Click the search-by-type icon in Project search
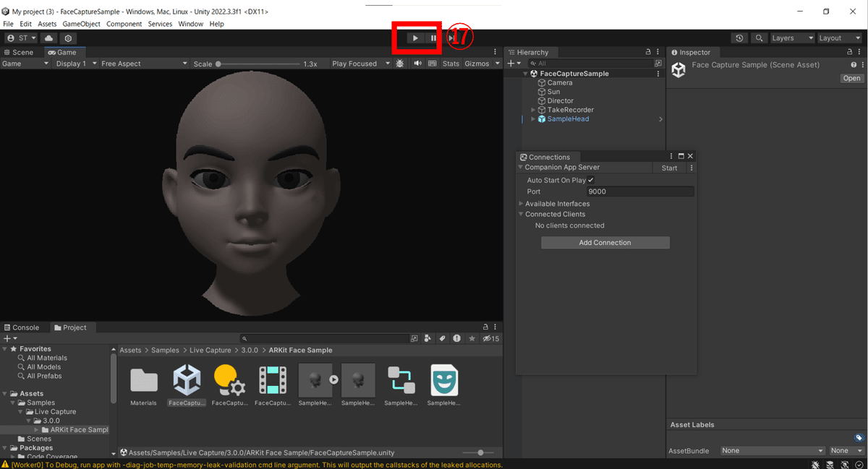The height and width of the screenshot is (469, 868). coord(429,338)
